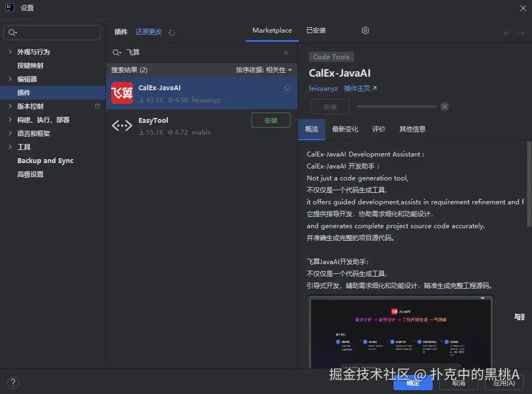Select the 概览 tab

pos(312,129)
